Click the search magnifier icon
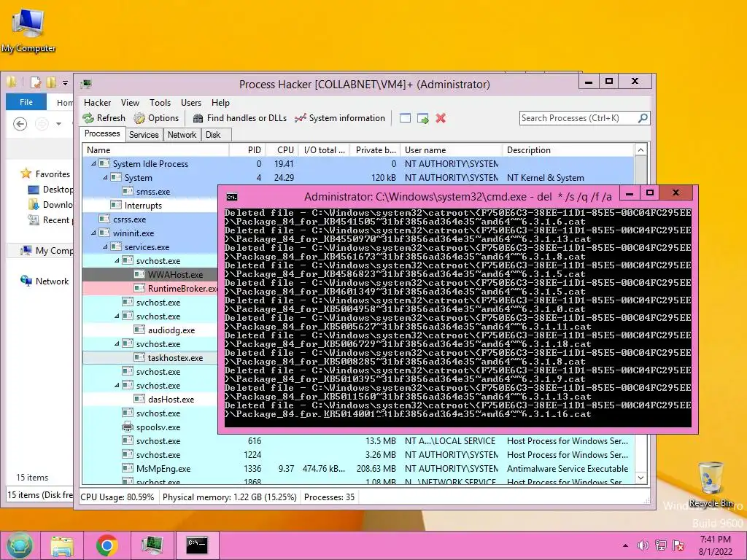747x560 pixels. pyautogui.click(x=643, y=117)
